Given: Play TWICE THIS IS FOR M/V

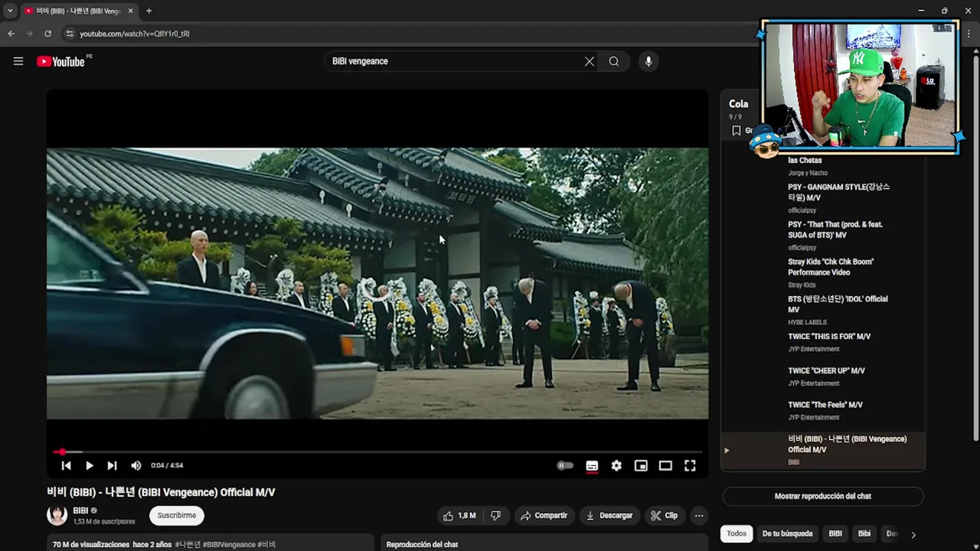Looking at the screenshot, I should (823, 343).
